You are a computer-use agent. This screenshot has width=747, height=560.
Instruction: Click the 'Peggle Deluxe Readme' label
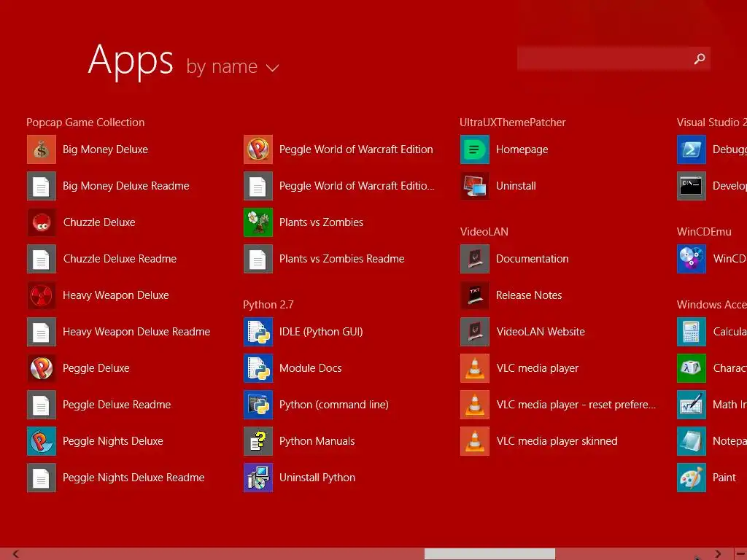tap(117, 405)
